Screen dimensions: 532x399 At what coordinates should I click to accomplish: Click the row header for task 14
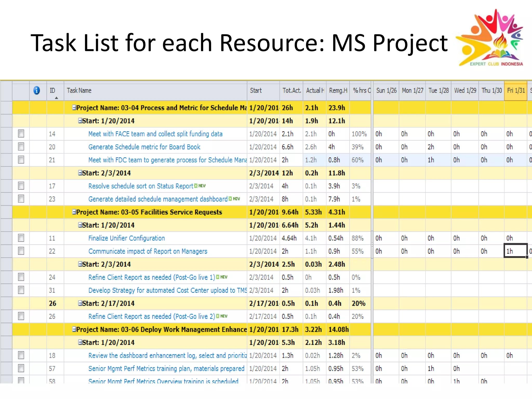6,134
